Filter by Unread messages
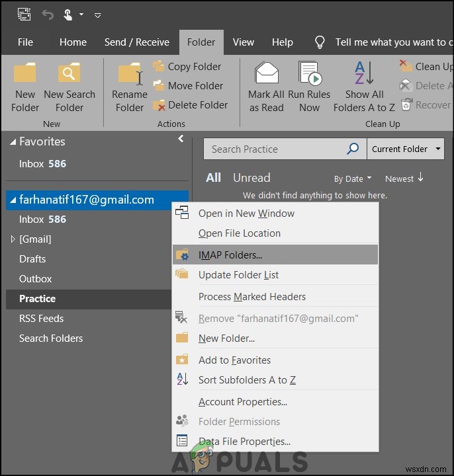The height and width of the screenshot is (476, 454). 251,178
